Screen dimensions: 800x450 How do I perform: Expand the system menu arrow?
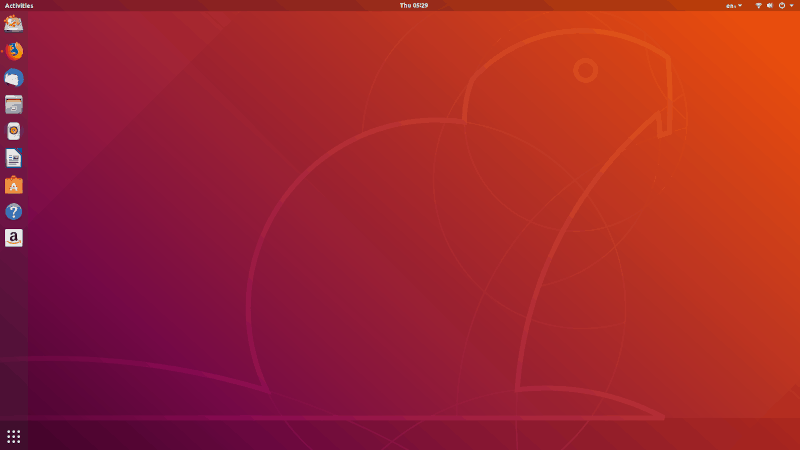click(792, 6)
